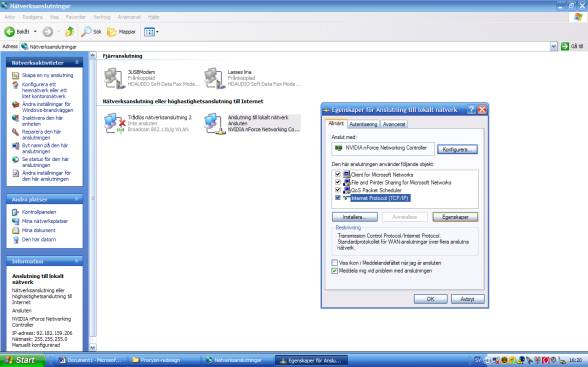Click Inaktivera den här enheten icon
This screenshot has height=367, width=588.
tap(15, 118)
